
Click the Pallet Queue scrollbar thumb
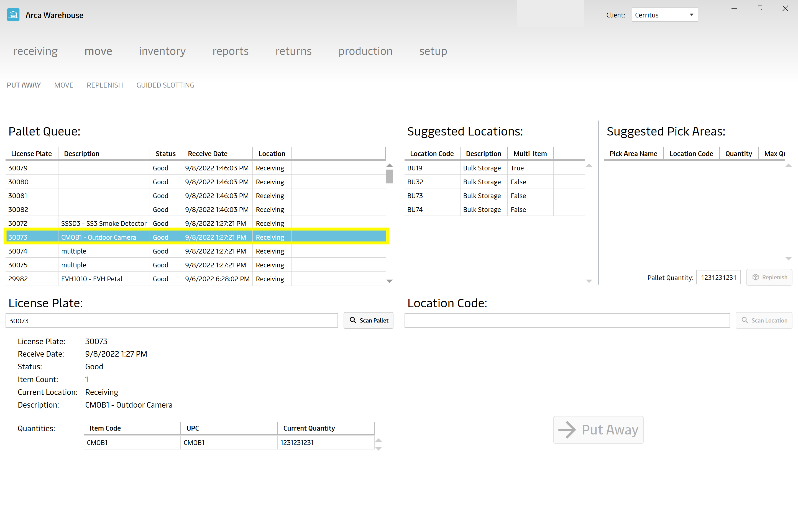390,177
